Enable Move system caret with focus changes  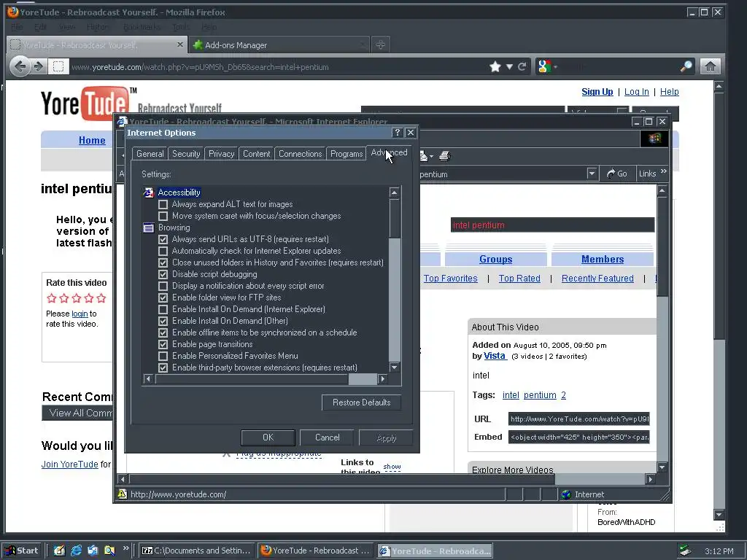pos(163,216)
